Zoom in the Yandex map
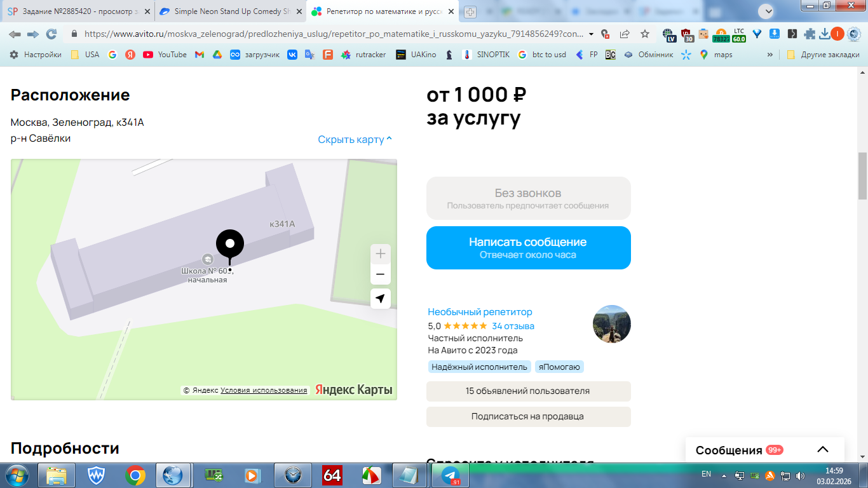 coord(380,254)
